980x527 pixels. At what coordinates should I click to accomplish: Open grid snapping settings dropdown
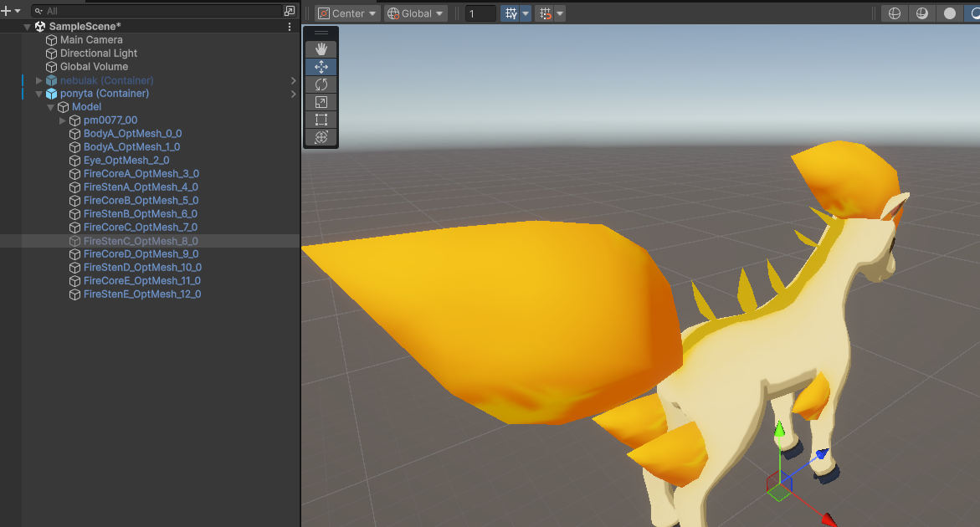[560, 13]
